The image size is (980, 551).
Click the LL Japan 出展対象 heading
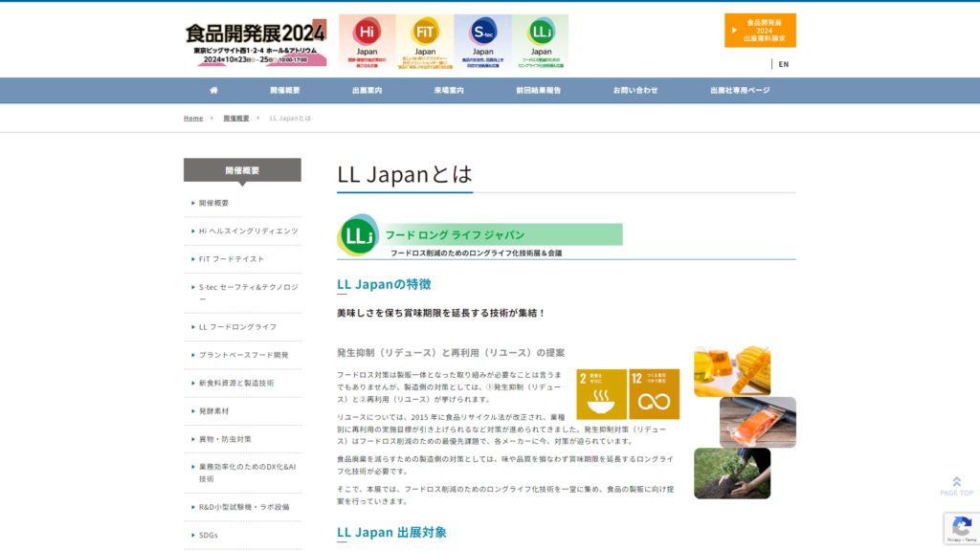point(391,532)
